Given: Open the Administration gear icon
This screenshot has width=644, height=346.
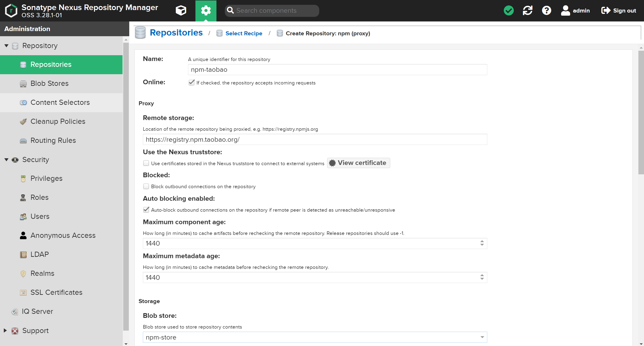Looking at the screenshot, I should tap(206, 11).
